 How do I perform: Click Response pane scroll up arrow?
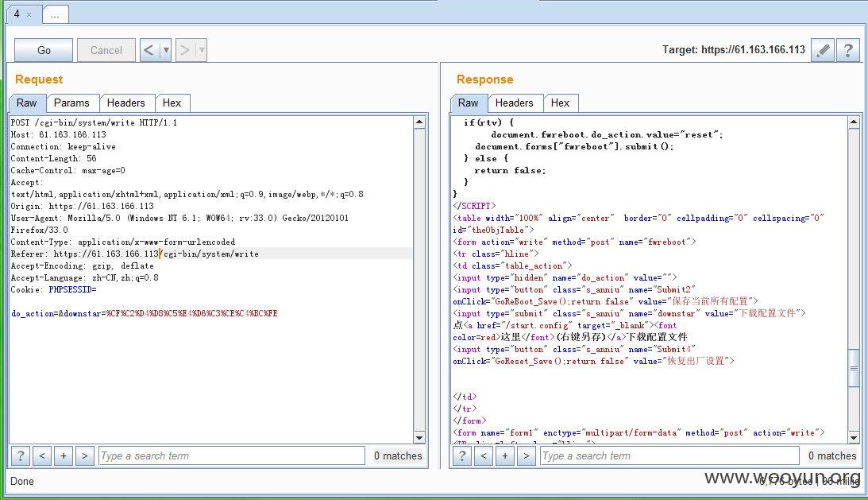(854, 122)
